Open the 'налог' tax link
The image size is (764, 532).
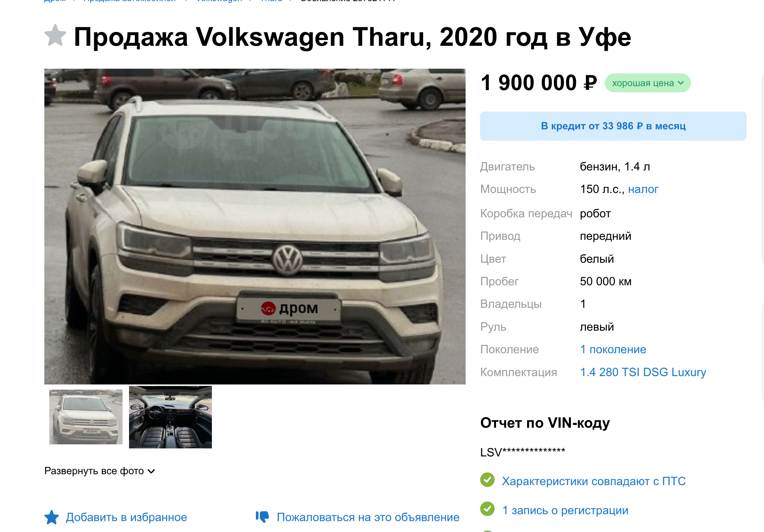point(643,189)
